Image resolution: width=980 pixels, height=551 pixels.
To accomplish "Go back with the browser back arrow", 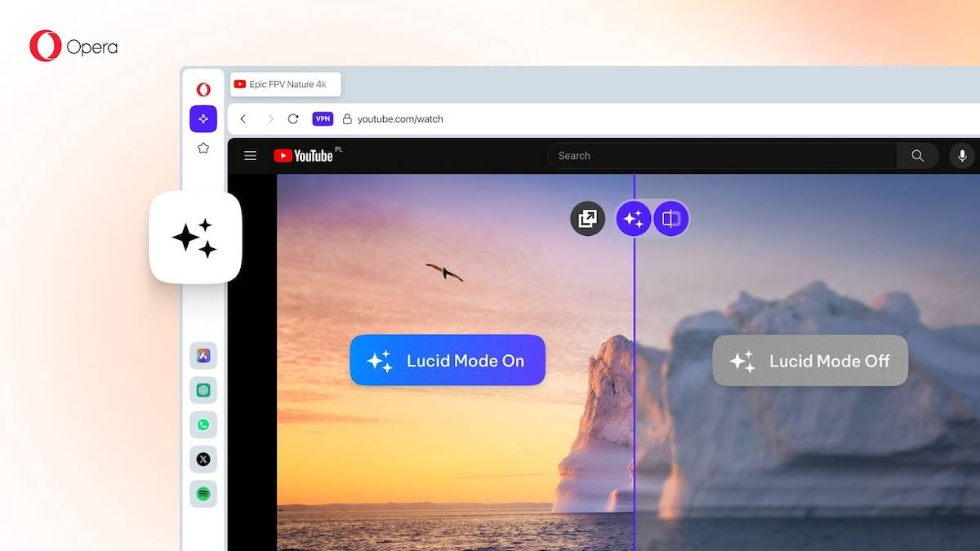I will 243,119.
